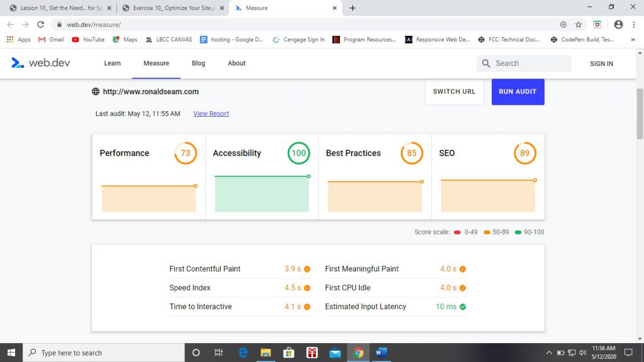The width and height of the screenshot is (644, 362).
Task: Open the Apps bookmark shortcut
Action: [x=19, y=40]
